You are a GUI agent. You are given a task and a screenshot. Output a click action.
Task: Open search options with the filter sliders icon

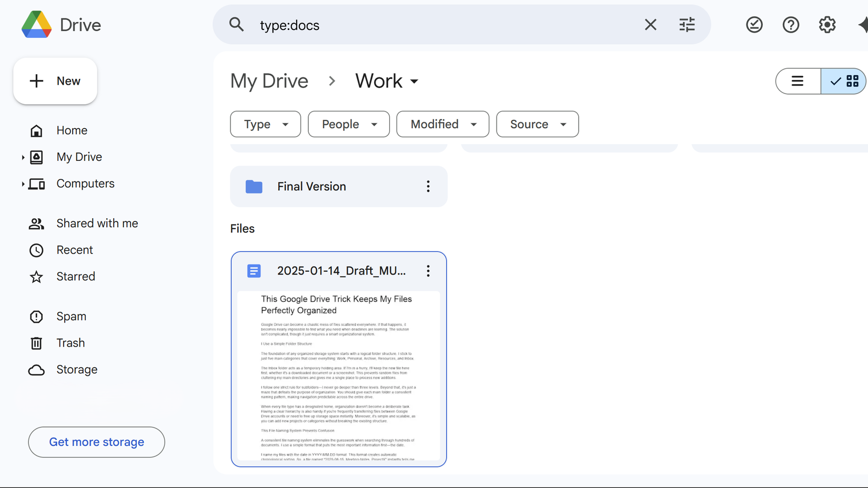click(687, 24)
